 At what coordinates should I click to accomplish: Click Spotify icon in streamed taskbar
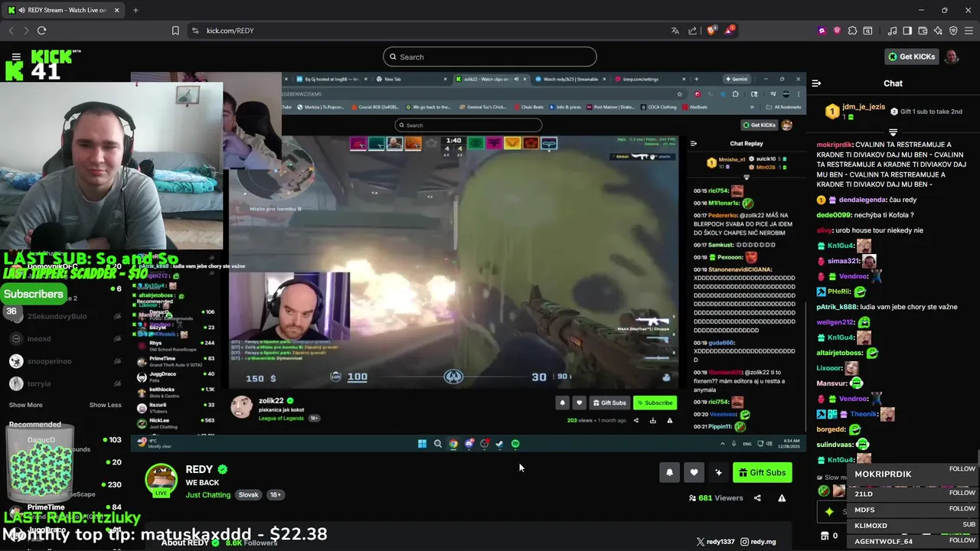pyautogui.click(x=515, y=444)
